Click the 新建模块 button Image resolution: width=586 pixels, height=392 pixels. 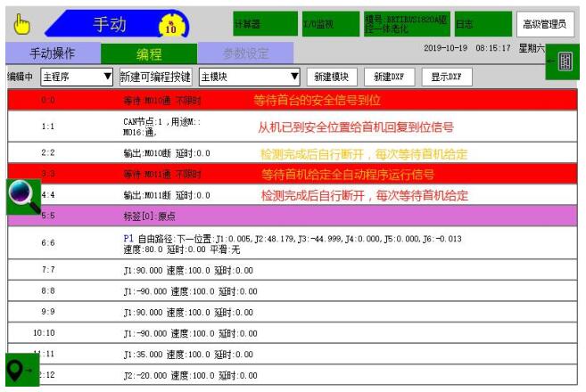[332, 77]
